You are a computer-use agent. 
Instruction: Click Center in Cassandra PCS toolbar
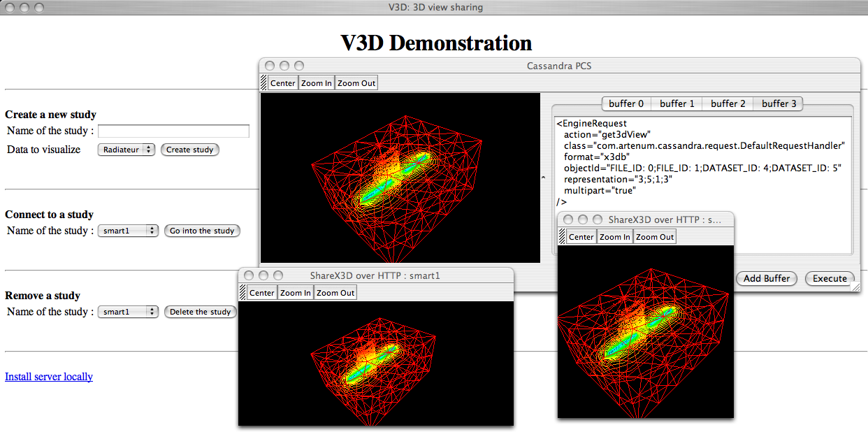[x=282, y=83]
